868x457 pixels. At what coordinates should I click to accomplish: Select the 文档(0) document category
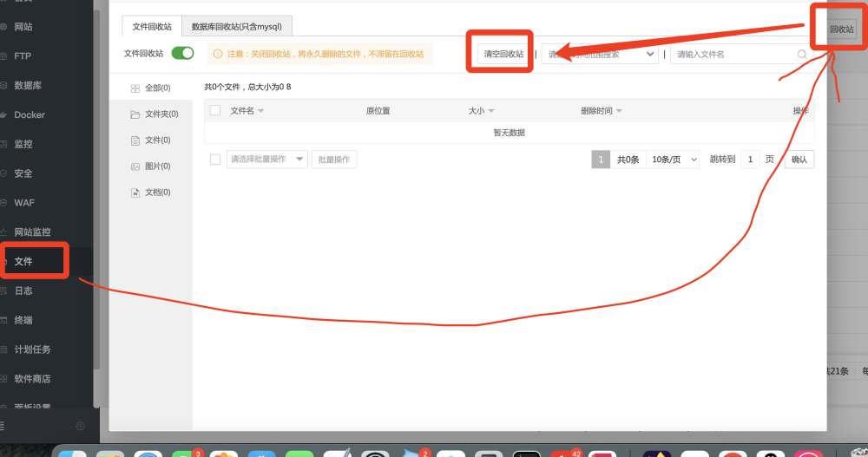pos(151,192)
